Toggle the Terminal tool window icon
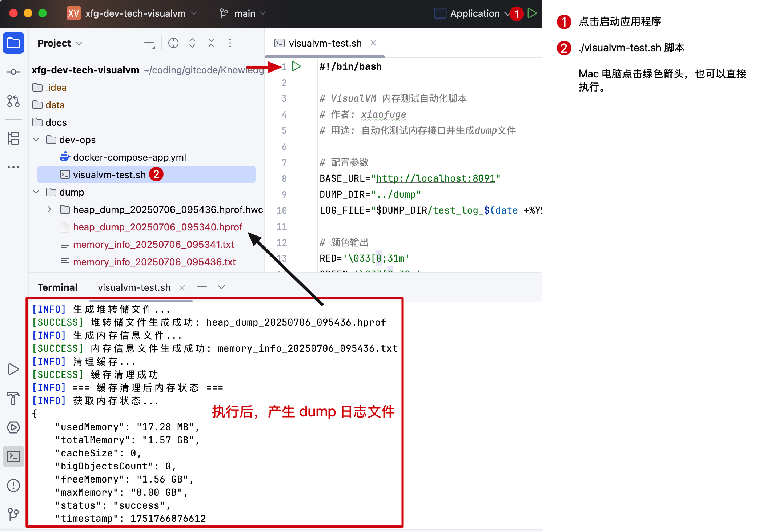The image size is (775, 532). pos(13,456)
